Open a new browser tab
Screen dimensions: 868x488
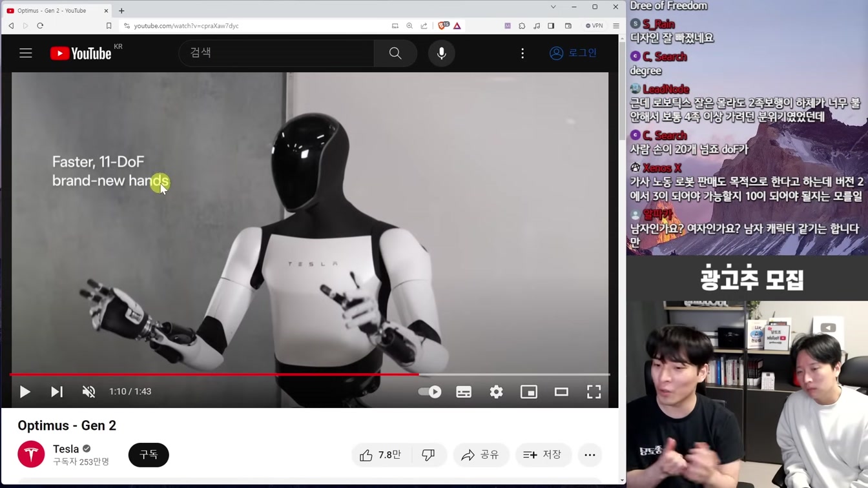tap(121, 10)
